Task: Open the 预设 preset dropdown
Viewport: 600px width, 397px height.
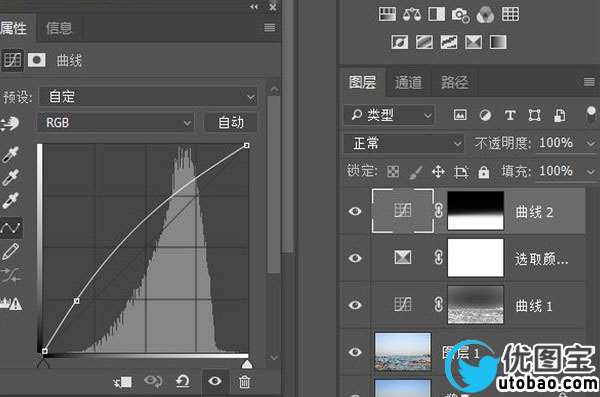Action: tap(148, 96)
